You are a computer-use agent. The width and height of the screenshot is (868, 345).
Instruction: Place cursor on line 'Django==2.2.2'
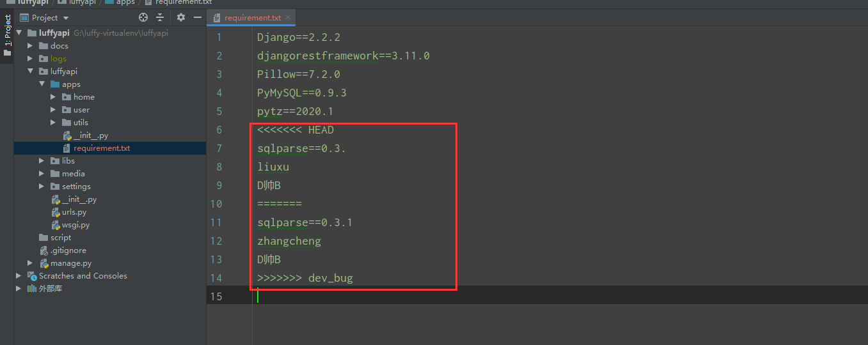point(299,37)
